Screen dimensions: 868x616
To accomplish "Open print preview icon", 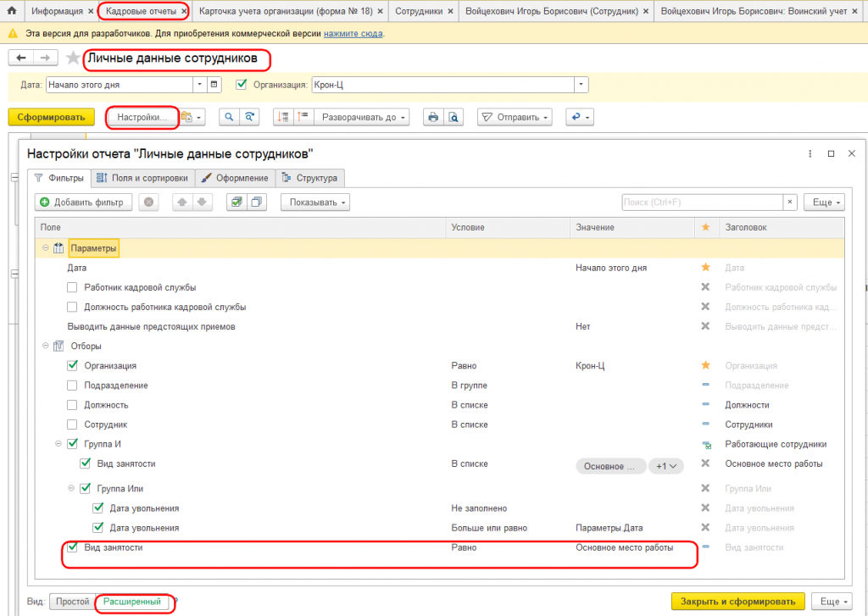I will [x=453, y=117].
